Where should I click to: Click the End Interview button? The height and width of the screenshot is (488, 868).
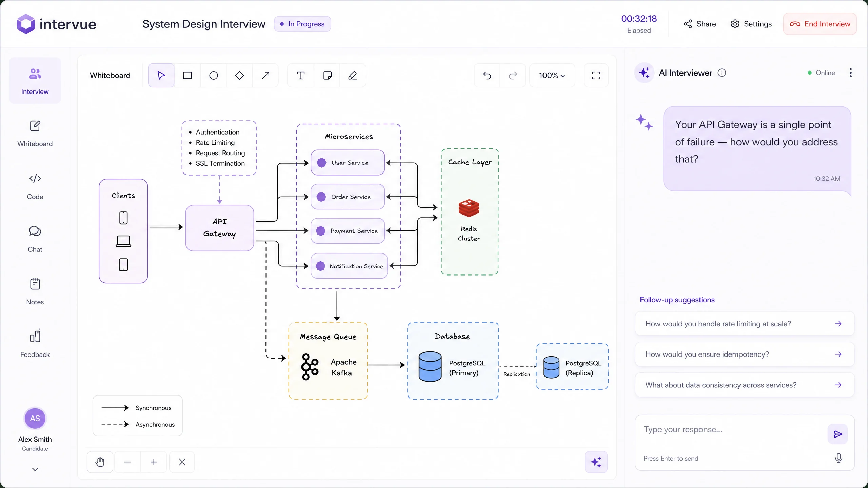[x=820, y=24]
